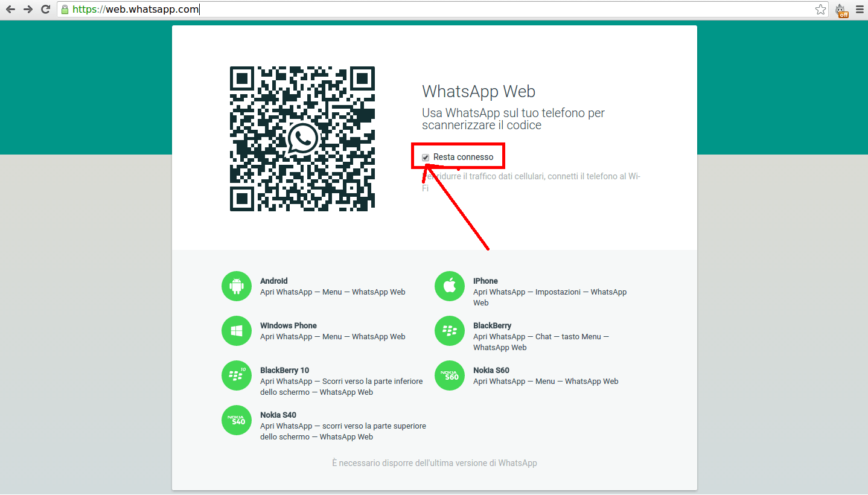Click the Nokia S40 heading text
868x495 pixels.
[278, 415]
